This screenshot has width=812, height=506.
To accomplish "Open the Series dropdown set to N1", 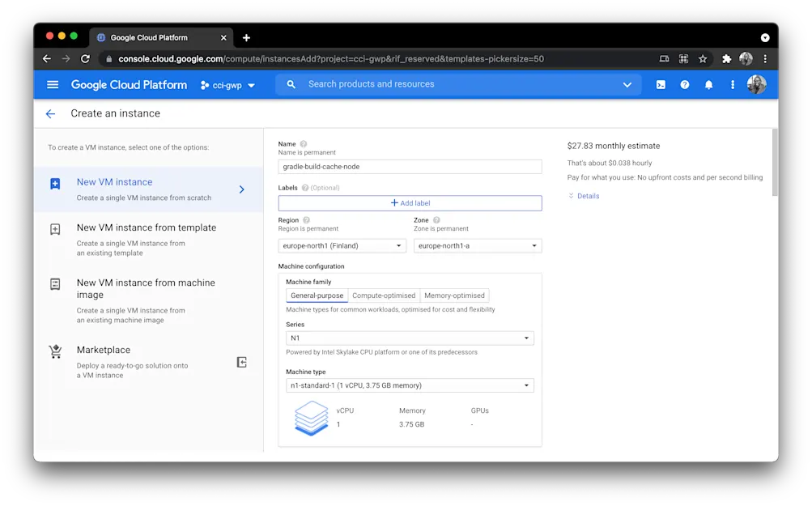I will 409,338.
